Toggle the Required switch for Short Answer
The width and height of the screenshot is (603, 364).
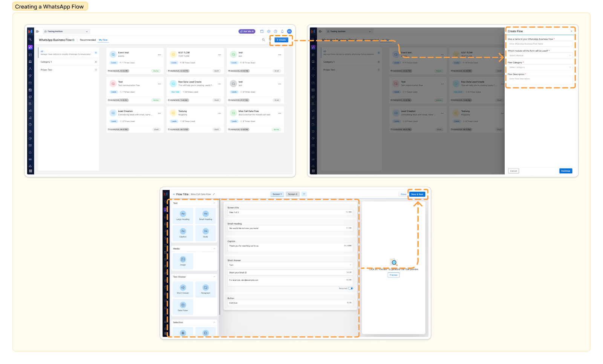click(350, 288)
